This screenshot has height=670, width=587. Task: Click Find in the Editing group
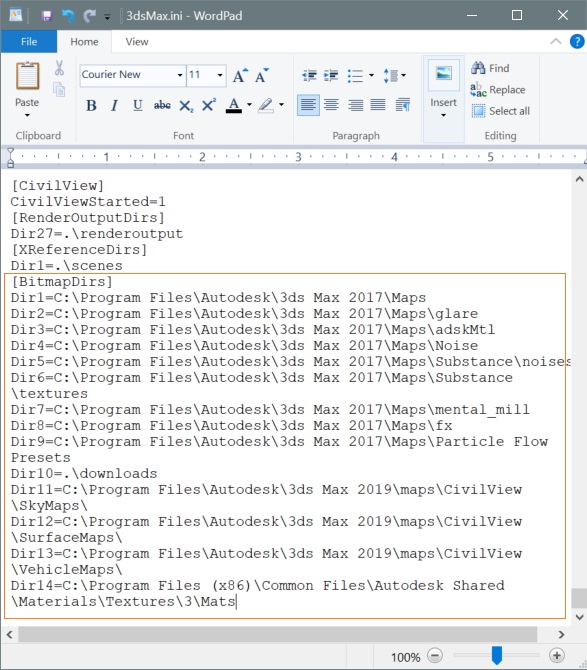coord(490,68)
